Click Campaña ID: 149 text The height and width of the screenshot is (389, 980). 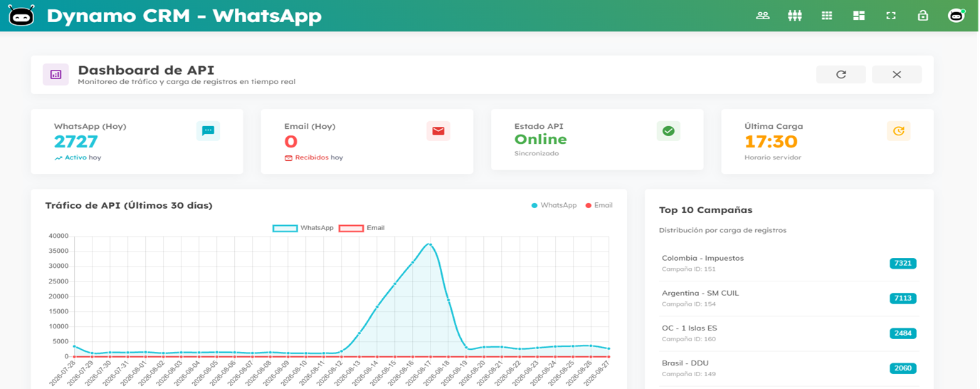point(689,374)
